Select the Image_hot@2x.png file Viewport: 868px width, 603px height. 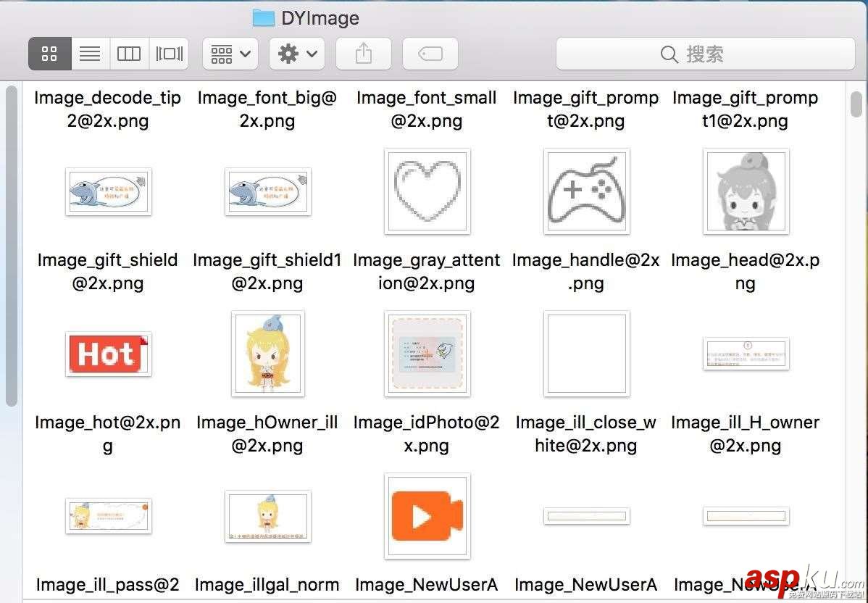[x=107, y=354]
